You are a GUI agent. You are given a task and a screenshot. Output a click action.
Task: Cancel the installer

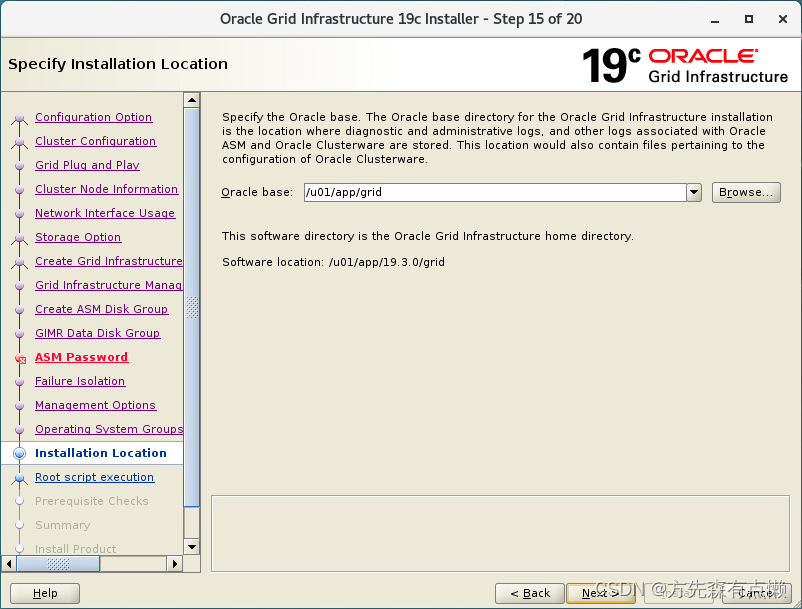pyautogui.click(x=757, y=593)
